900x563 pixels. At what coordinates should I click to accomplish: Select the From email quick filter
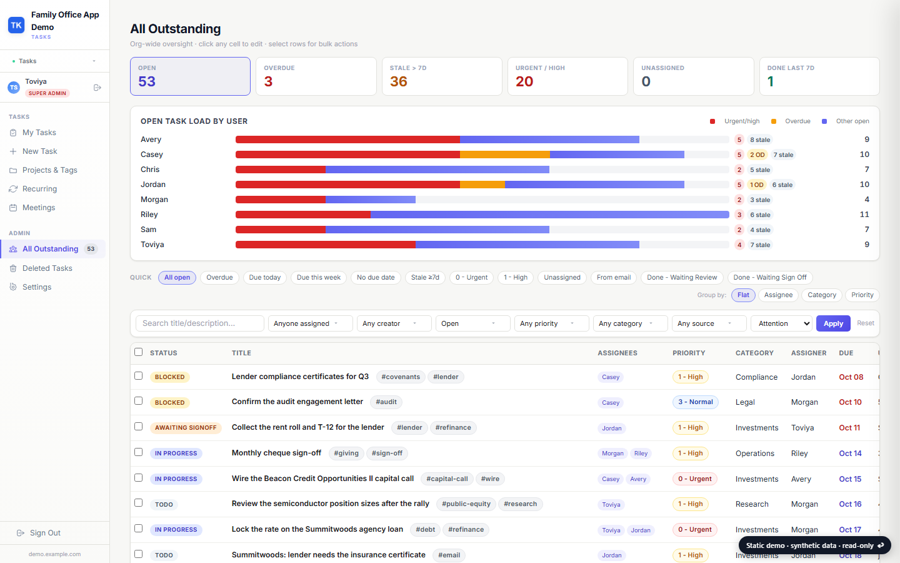coord(613,278)
